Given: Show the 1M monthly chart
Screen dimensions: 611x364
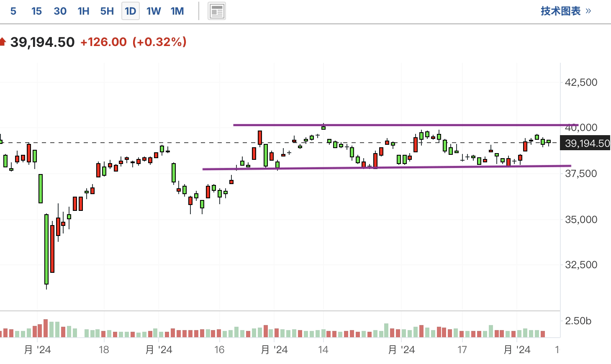Looking at the screenshot, I should (x=177, y=11).
